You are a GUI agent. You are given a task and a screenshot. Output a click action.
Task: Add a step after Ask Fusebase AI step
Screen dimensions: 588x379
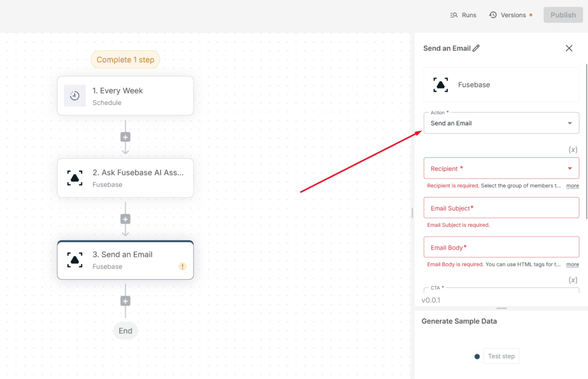125,219
